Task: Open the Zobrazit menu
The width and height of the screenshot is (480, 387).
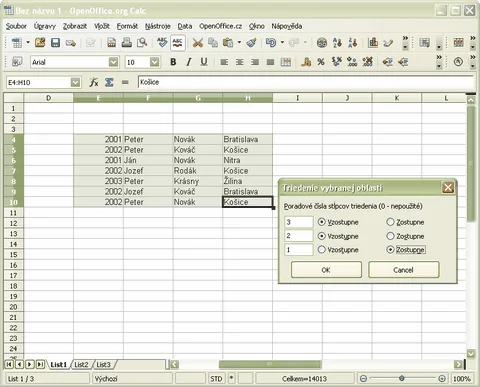Action: (x=75, y=26)
